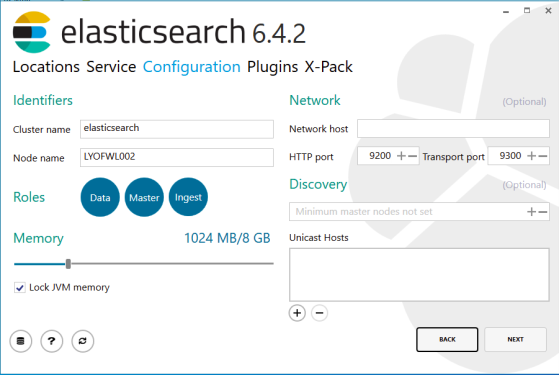Uncheck Lock JVM memory checkbox
The image size is (559, 375).
[x=20, y=287]
